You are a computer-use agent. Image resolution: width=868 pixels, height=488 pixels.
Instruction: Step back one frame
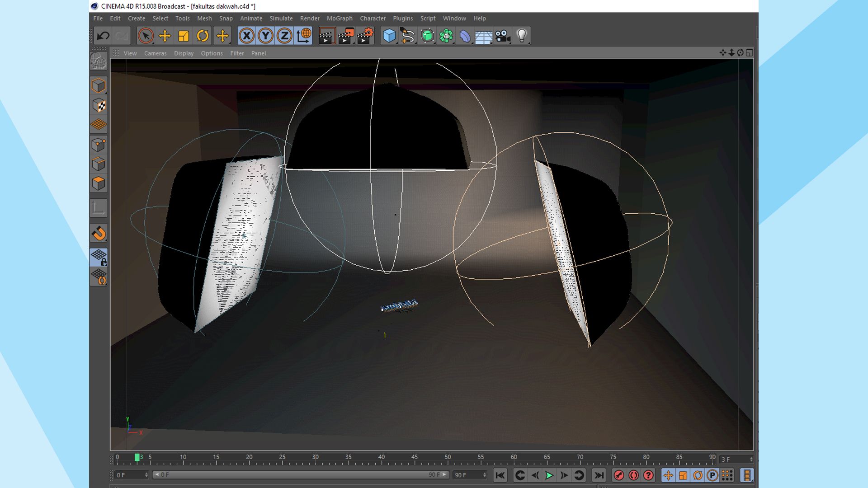click(535, 475)
